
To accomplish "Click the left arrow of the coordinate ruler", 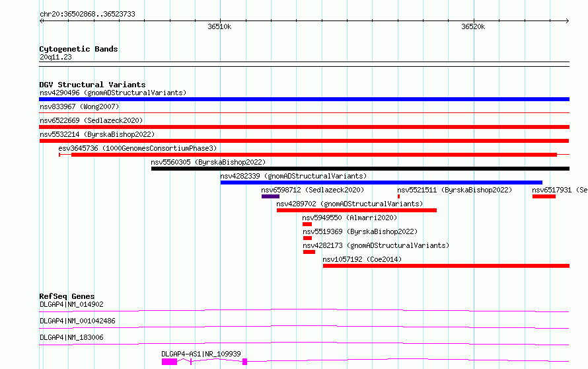I will click(x=41, y=21).
